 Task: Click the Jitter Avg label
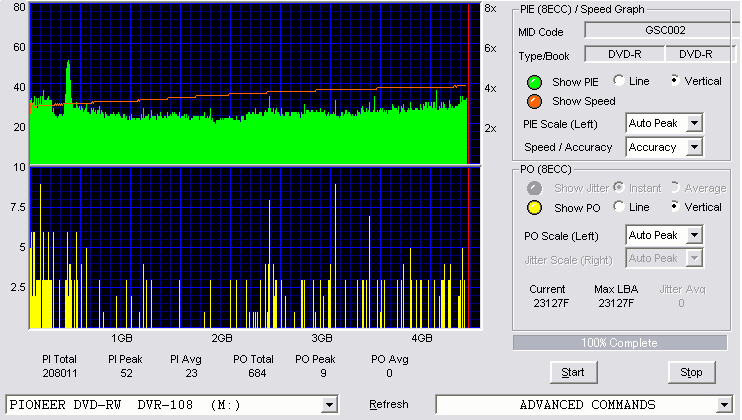pyautogui.click(x=682, y=289)
